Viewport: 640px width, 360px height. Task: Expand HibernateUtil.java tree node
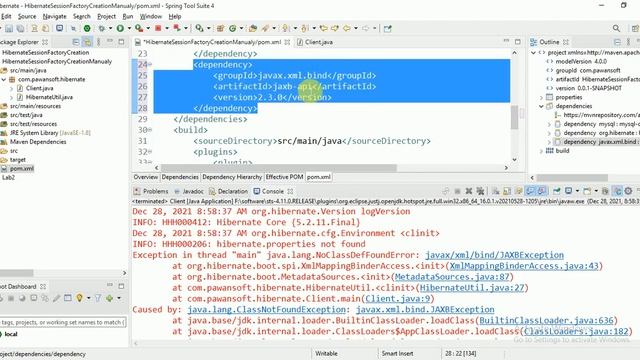pos(11,97)
